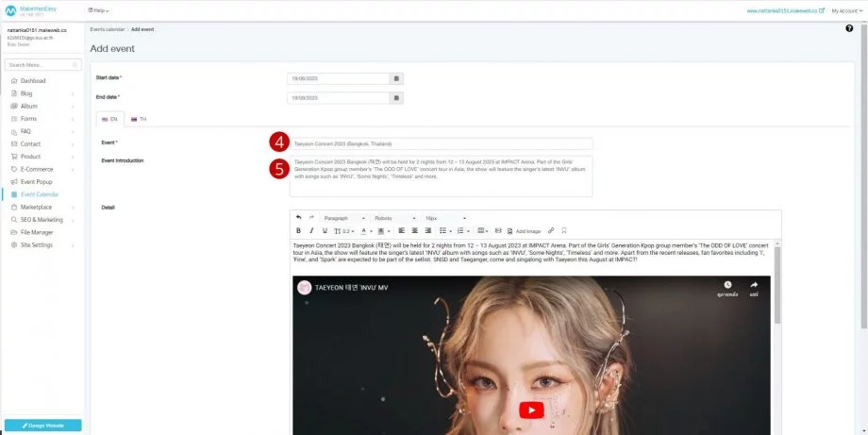This screenshot has height=435, width=868.
Task: Expand the Album sidebar menu
Action: click(42, 107)
